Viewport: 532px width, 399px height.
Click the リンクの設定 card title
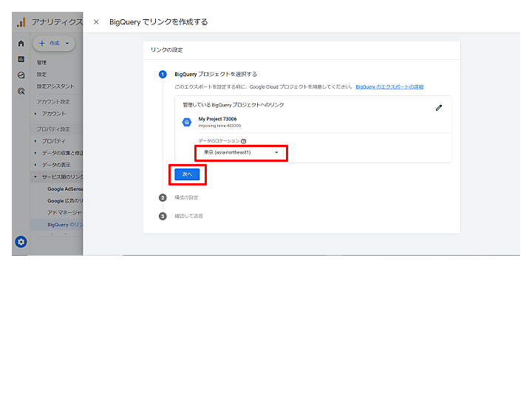point(166,50)
